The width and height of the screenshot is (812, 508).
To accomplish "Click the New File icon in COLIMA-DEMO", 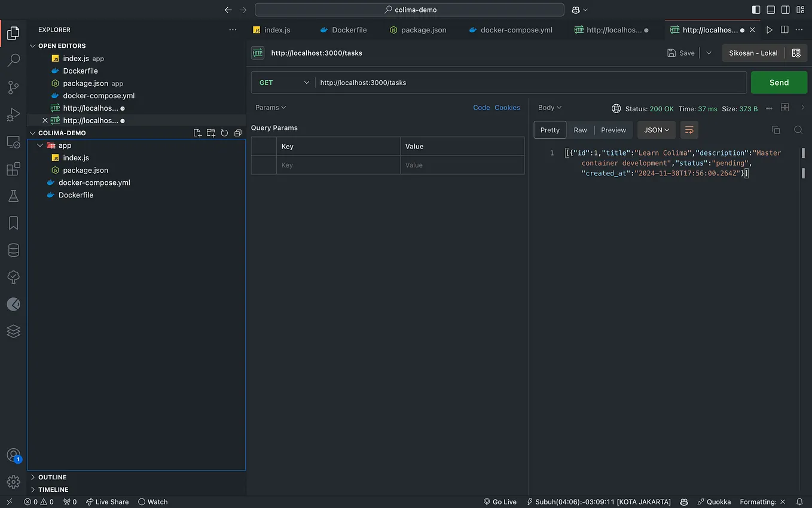I will [x=197, y=133].
